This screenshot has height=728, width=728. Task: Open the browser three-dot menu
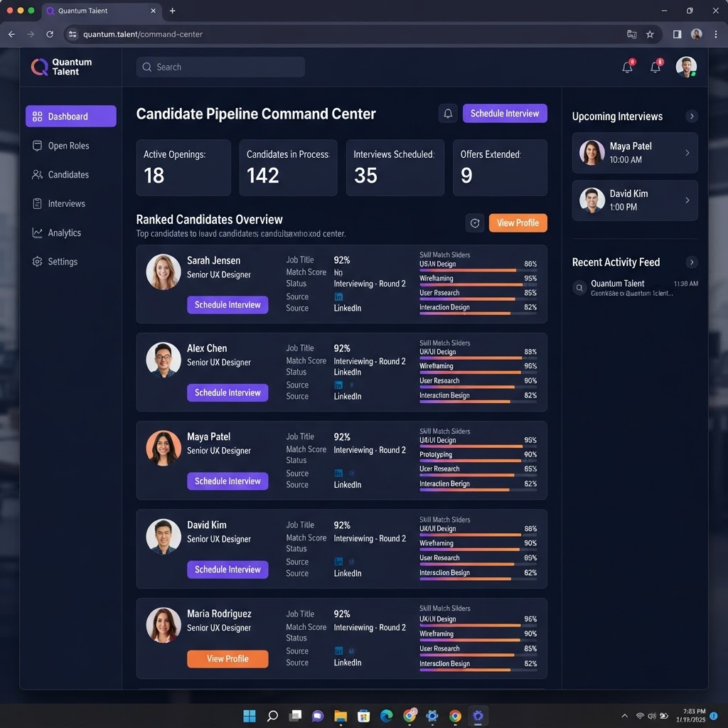715,34
